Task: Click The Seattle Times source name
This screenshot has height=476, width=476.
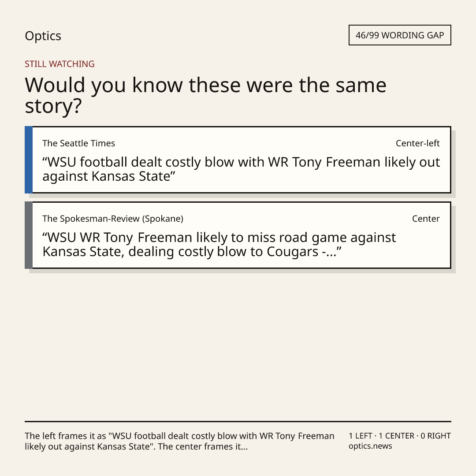Action: (x=78, y=143)
